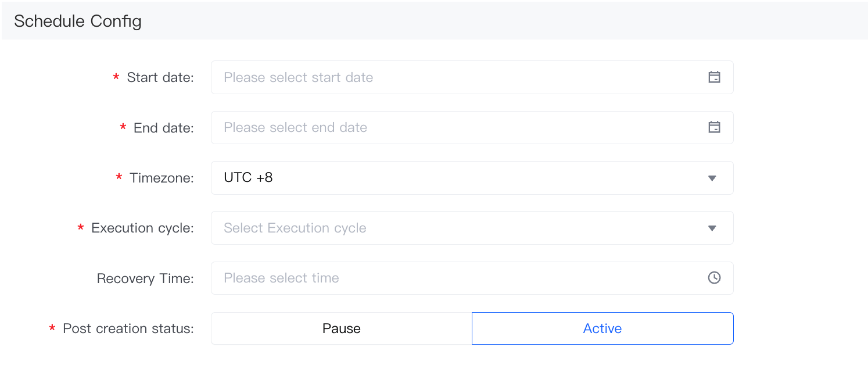The height and width of the screenshot is (372, 868).
Task: Open the Start date calendar icon
Action: pos(714,77)
